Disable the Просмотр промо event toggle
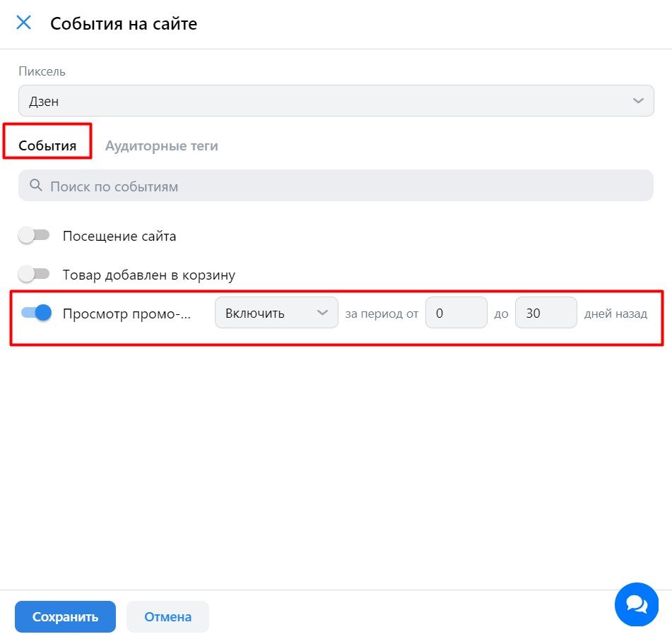The image size is (672, 639). tap(36, 313)
